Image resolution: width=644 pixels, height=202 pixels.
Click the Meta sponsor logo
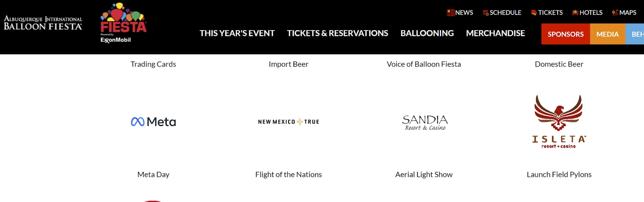tap(153, 122)
